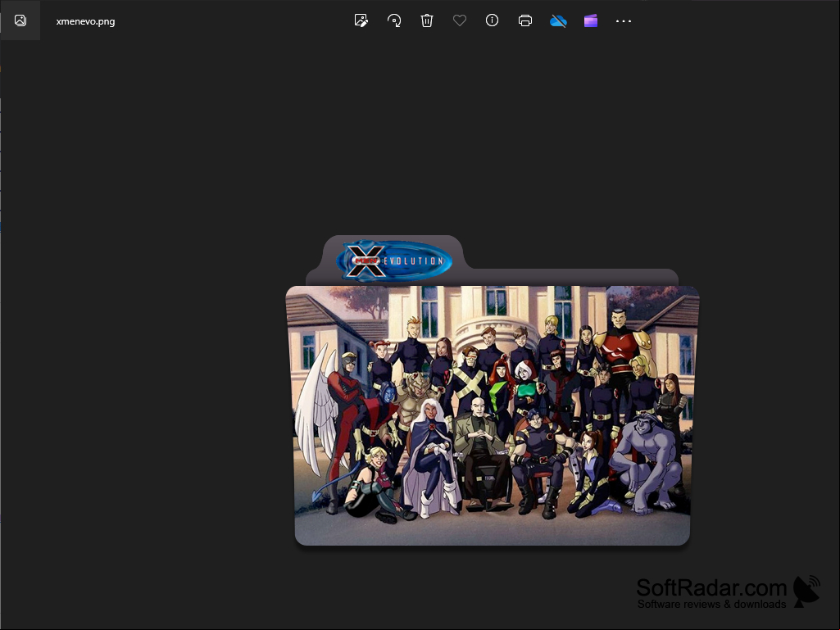
Task: Click the Edit image icon
Action: point(361,21)
